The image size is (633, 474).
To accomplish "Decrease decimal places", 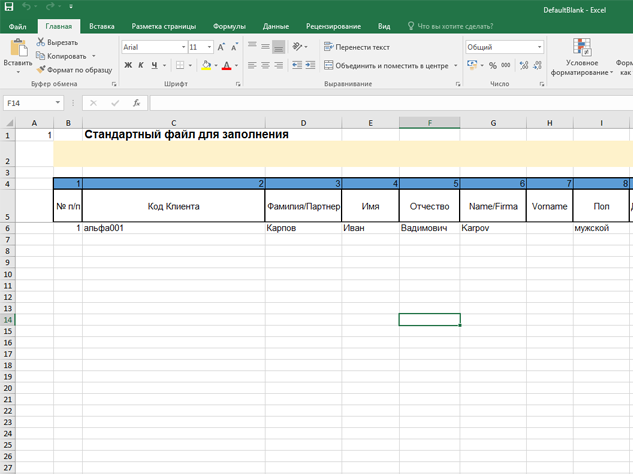I will (x=537, y=65).
